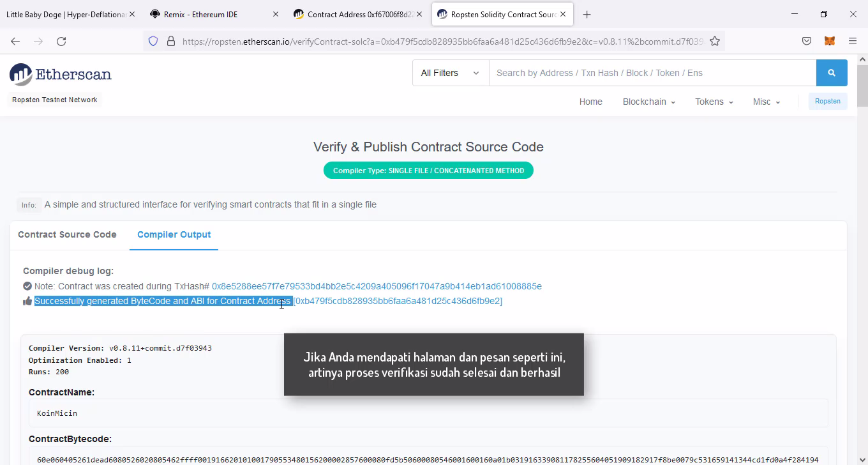Click the blue search magnifier button
The width and height of the screenshot is (868, 465).
831,73
